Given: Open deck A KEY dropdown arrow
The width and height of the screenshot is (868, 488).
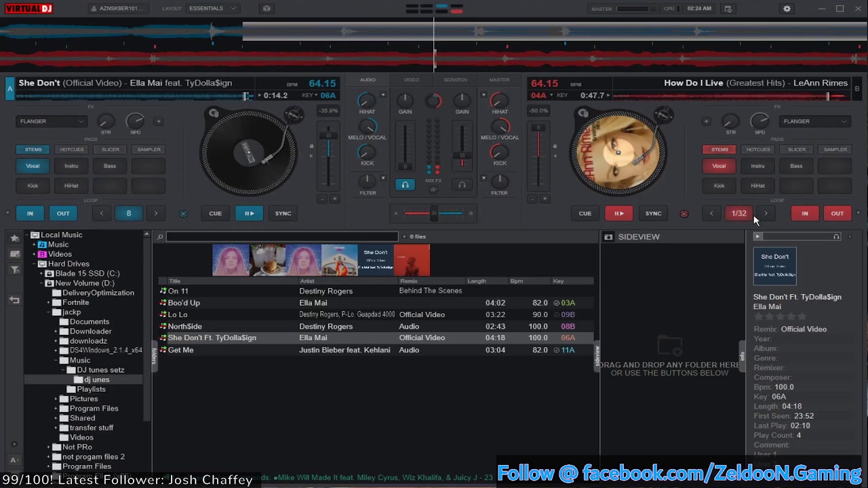Looking at the screenshot, I should (x=317, y=95).
